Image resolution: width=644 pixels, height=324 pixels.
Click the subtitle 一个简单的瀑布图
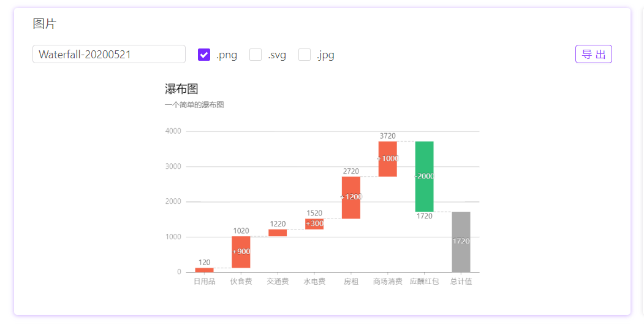pyautogui.click(x=194, y=105)
